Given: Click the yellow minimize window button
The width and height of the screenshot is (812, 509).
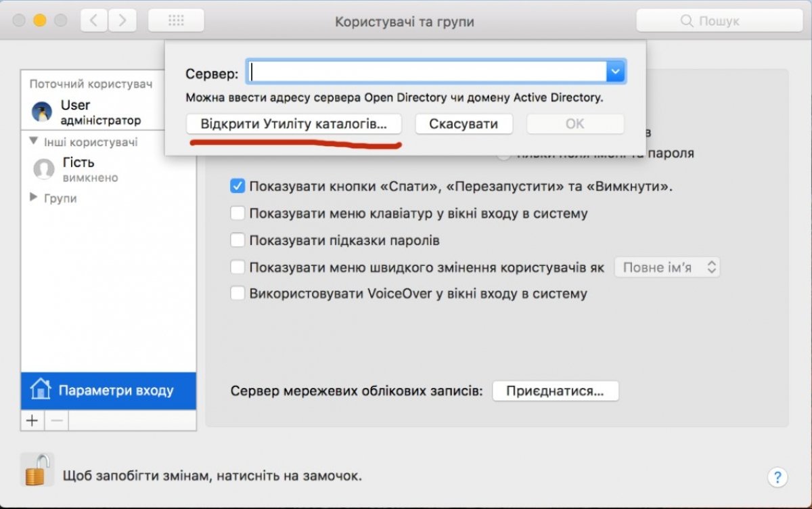Looking at the screenshot, I should (x=39, y=21).
